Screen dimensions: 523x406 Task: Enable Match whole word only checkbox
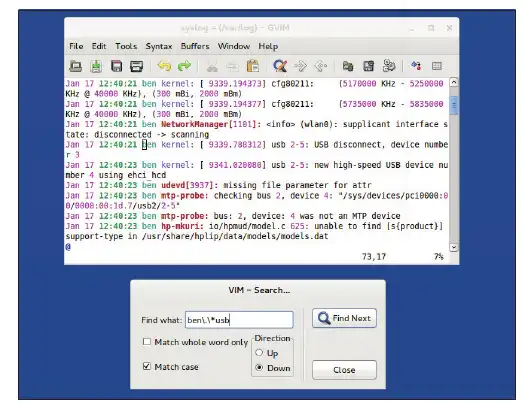pyautogui.click(x=146, y=342)
